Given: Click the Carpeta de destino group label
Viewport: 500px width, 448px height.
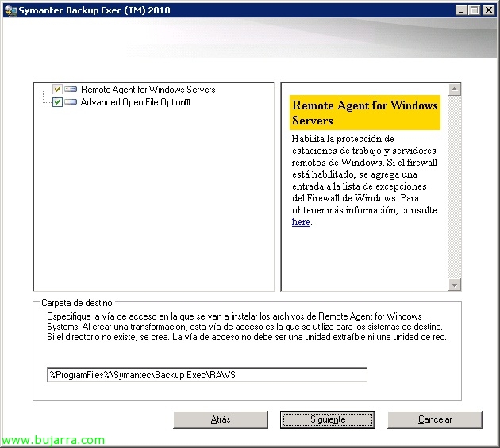Looking at the screenshot, I should click(x=77, y=303).
